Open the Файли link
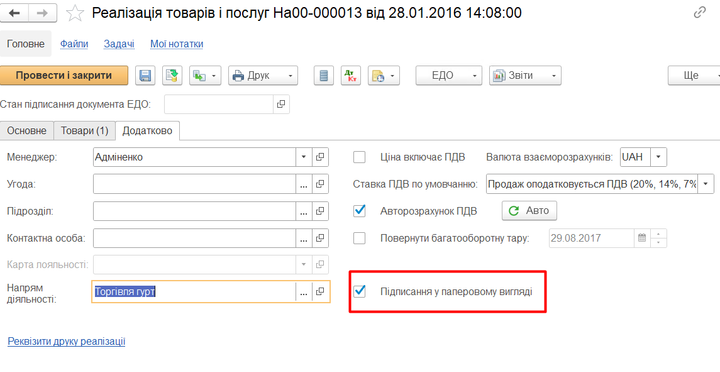The height and width of the screenshot is (372, 720). coord(74,44)
